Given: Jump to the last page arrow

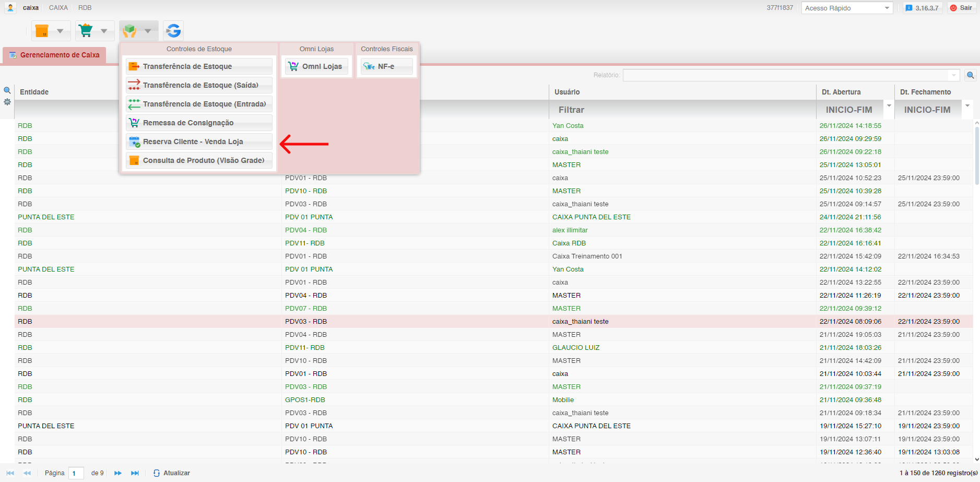Looking at the screenshot, I should click(x=135, y=473).
